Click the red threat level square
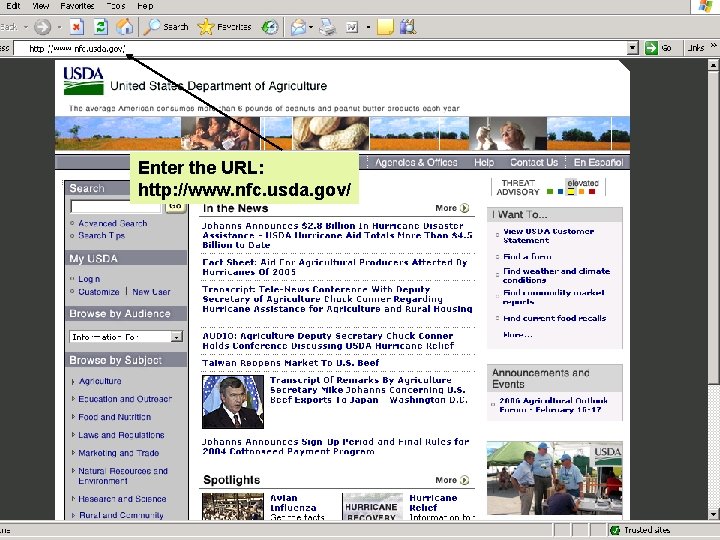The image size is (720, 540). click(x=592, y=191)
